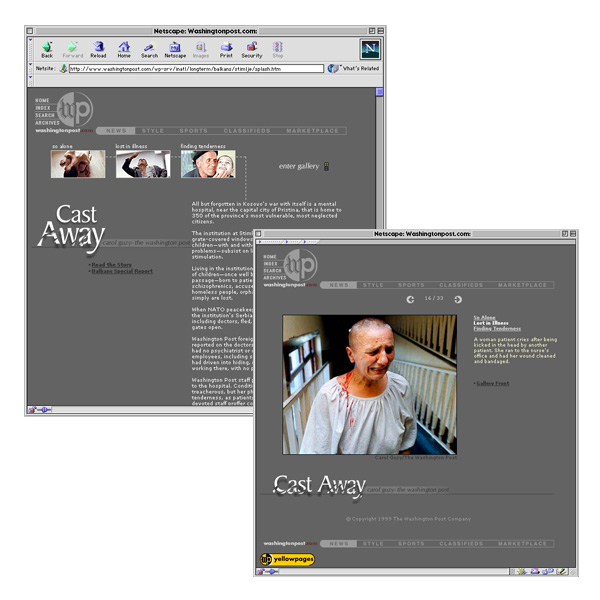This screenshot has width=600, height=600.
Task: Select the STYLE tab in the back window
Action: click(x=153, y=131)
